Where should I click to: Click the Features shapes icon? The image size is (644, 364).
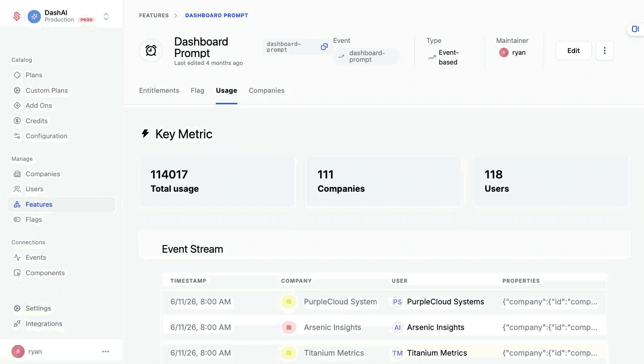17,205
